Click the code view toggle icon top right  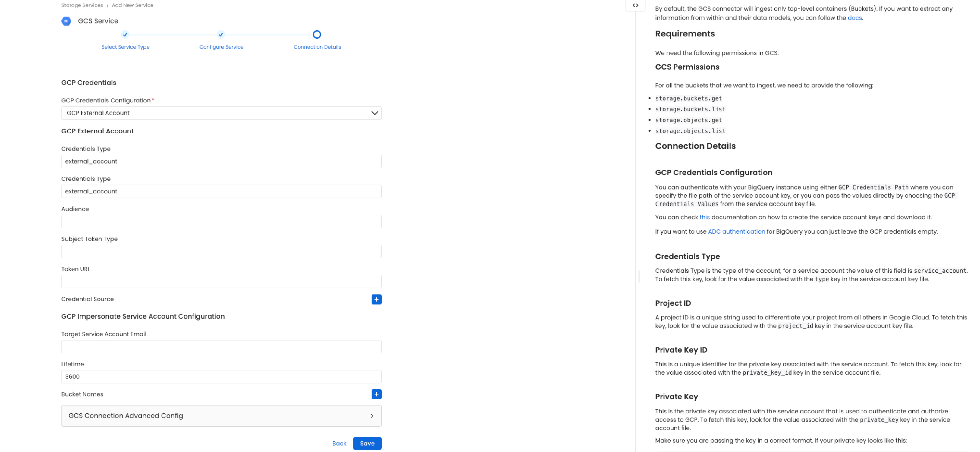pos(635,5)
